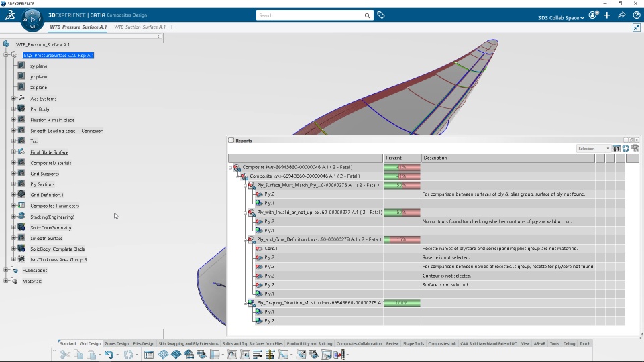
Task: Open the Composites Collaboration tab
Action: click(359, 343)
